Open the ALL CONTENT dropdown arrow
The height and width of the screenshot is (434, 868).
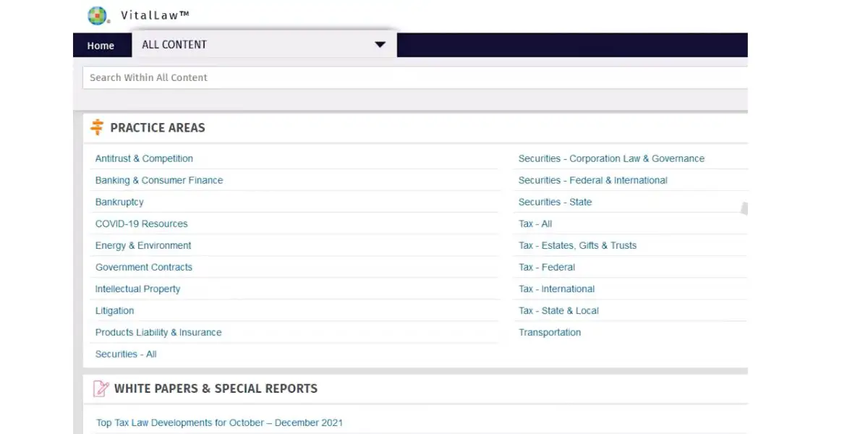[x=380, y=44]
